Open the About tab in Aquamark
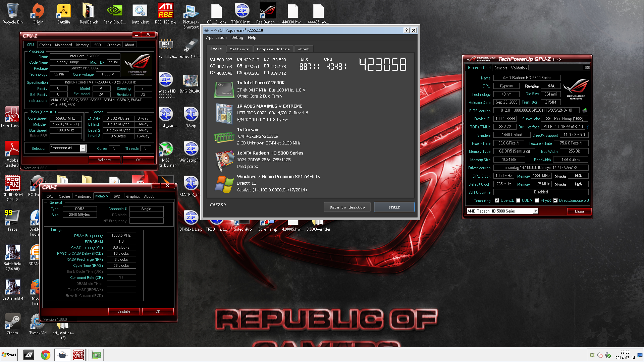This screenshot has height=362, width=644. (304, 49)
